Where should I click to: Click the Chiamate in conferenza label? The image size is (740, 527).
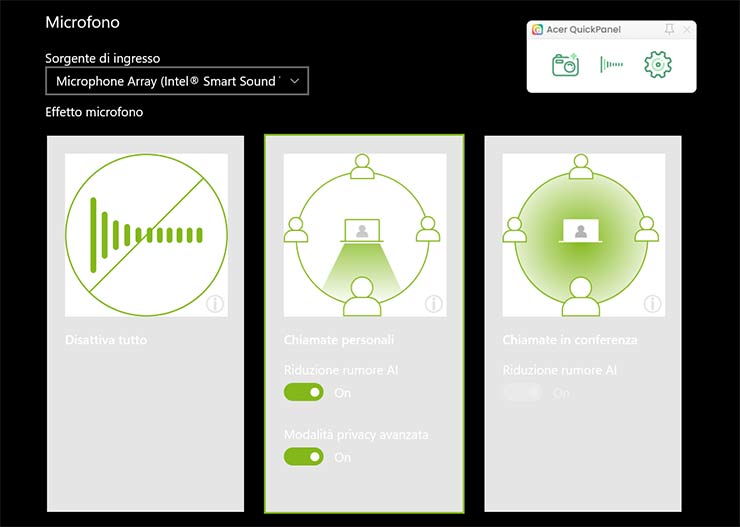coord(569,340)
